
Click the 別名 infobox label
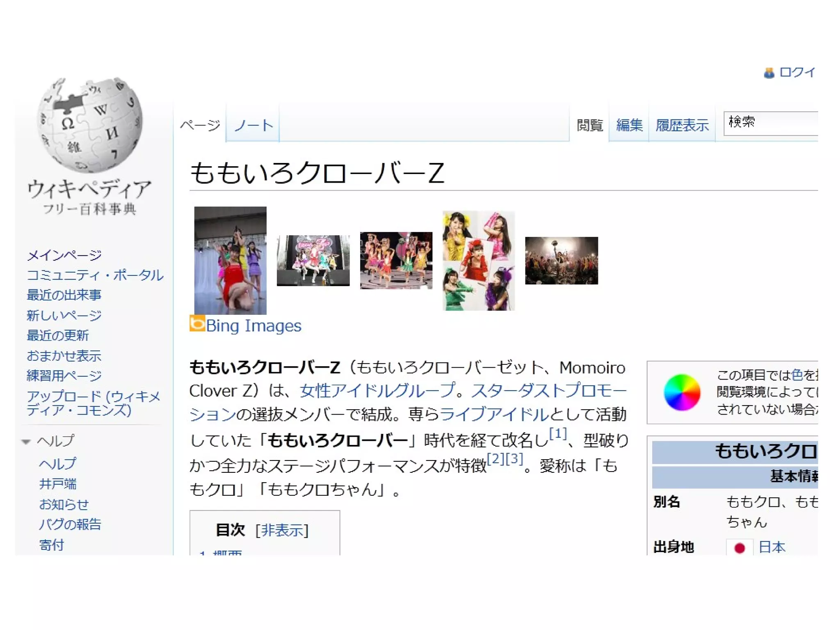click(667, 502)
